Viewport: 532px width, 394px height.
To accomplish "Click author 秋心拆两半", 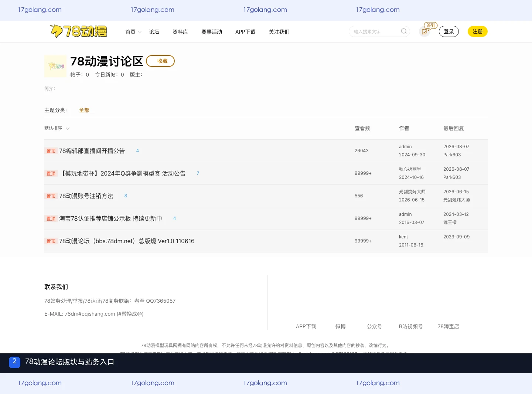I will click(x=410, y=169).
